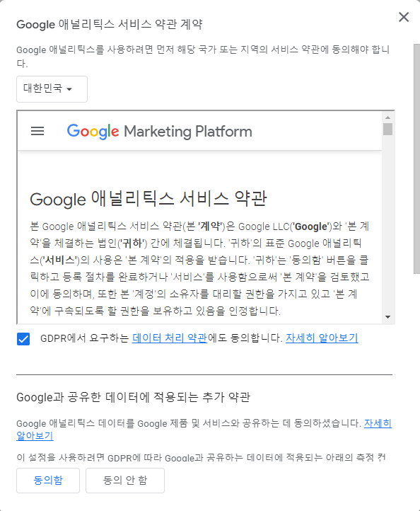
Task: Click the Google Marketing Platform logo
Action: [159, 132]
